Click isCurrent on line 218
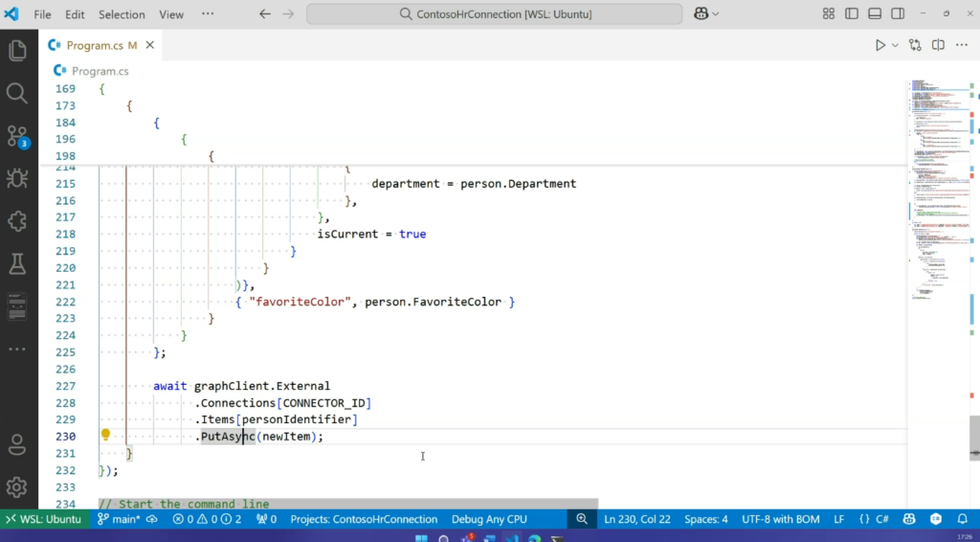This screenshot has width=980, height=542. click(x=347, y=235)
